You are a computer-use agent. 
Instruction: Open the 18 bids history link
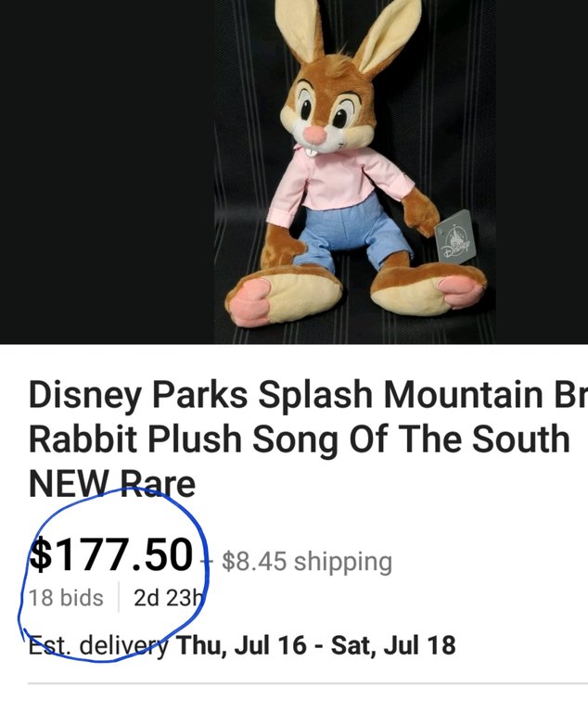click(x=66, y=598)
